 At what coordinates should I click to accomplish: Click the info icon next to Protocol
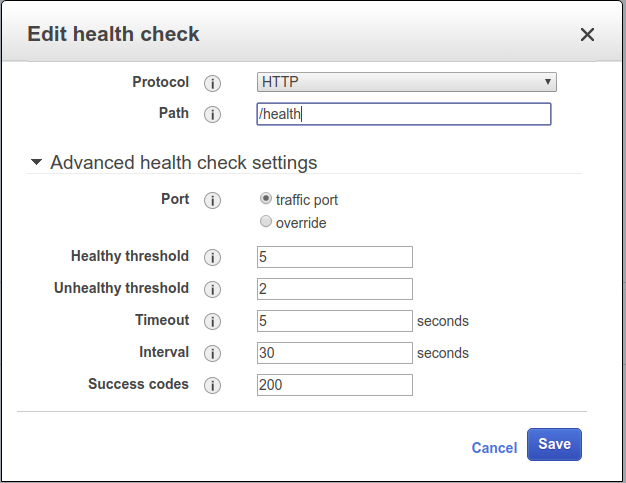pyautogui.click(x=212, y=83)
